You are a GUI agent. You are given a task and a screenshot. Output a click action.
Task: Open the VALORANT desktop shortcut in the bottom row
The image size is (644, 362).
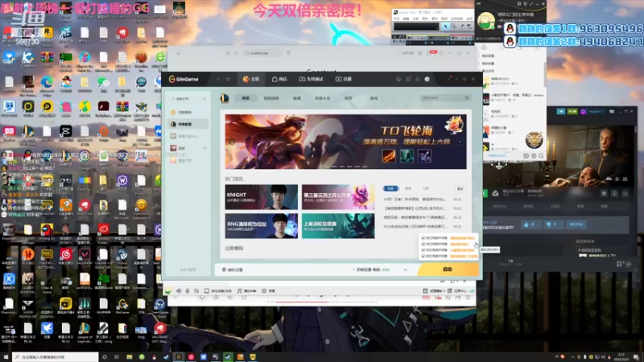(159, 332)
